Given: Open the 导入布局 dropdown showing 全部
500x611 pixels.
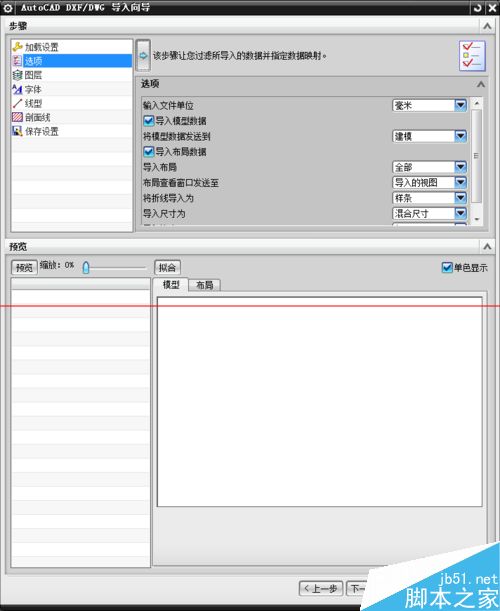Looking at the screenshot, I should coord(429,167).
